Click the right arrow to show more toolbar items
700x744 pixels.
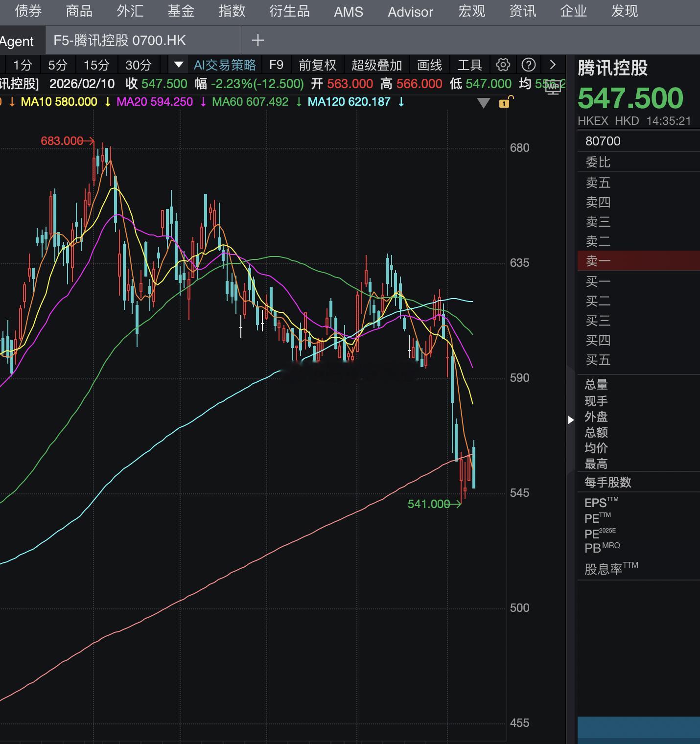[x=553, y=65]
